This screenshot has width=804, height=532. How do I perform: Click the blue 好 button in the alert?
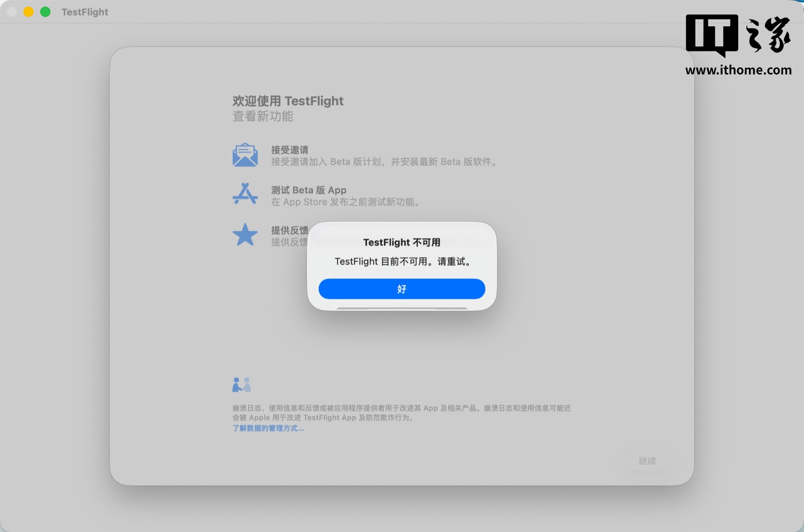[x=401, y=289]
